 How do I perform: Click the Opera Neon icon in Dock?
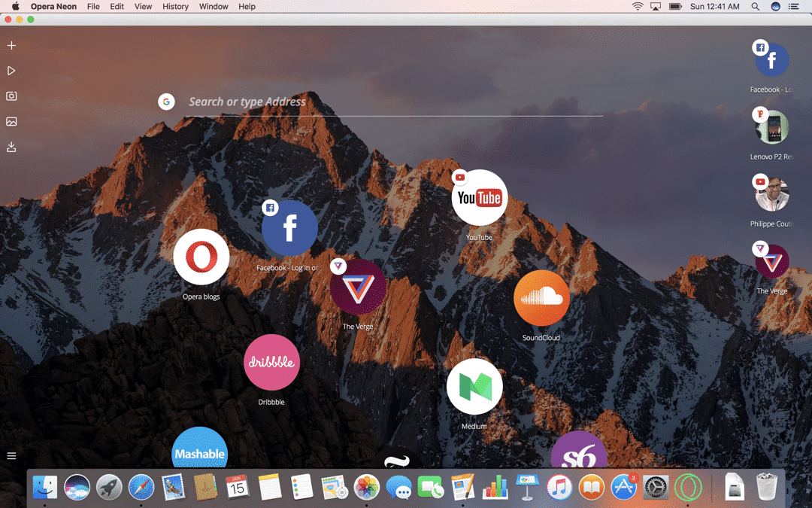[x=688, y=487]
